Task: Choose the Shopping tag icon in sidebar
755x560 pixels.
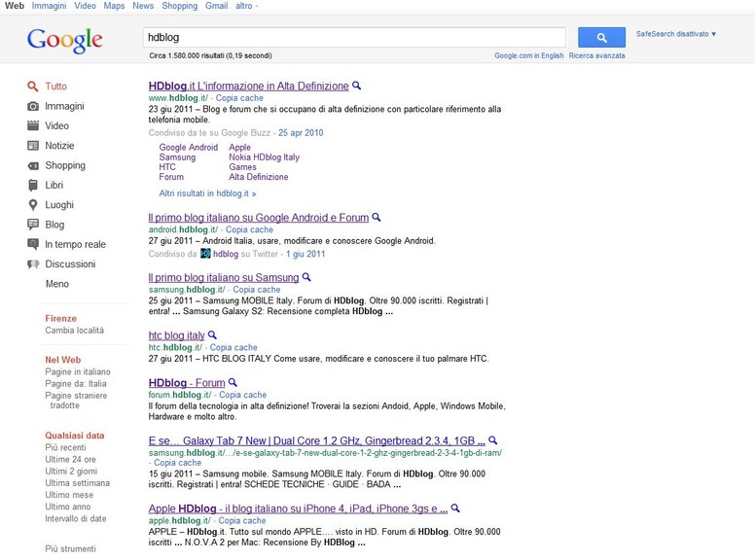Action: tap(33, 165)
